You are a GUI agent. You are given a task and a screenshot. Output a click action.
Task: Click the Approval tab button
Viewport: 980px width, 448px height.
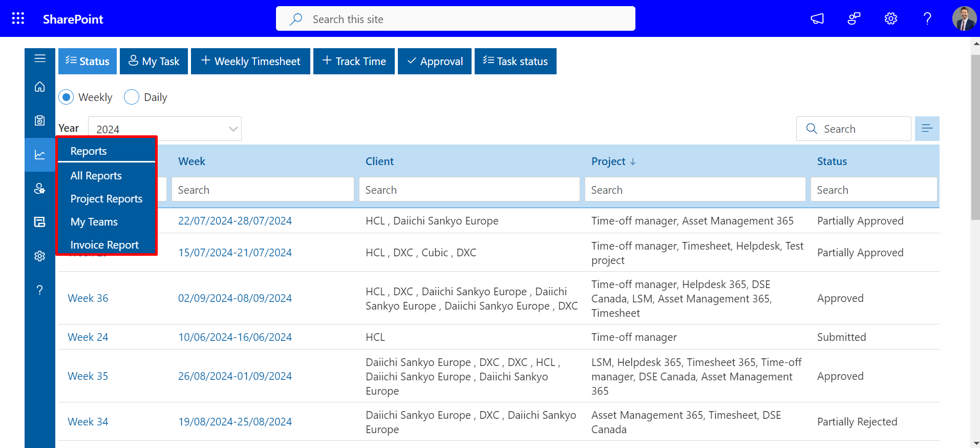point(435,62)
